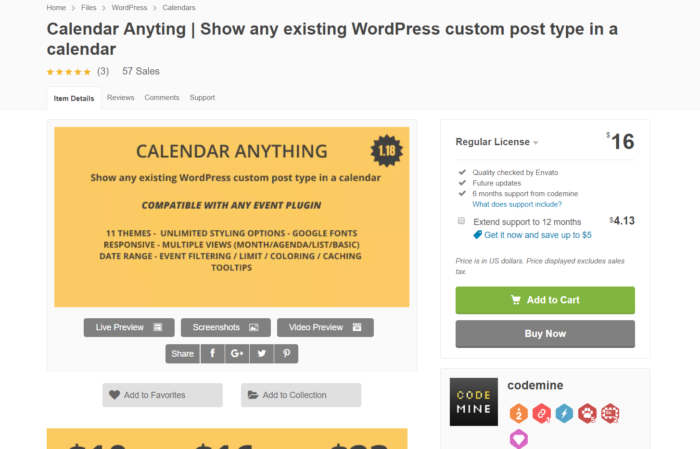The width and height of the screenshot is (700, 449).
Task: Click the pink heart badge
Action: point(519,439)
